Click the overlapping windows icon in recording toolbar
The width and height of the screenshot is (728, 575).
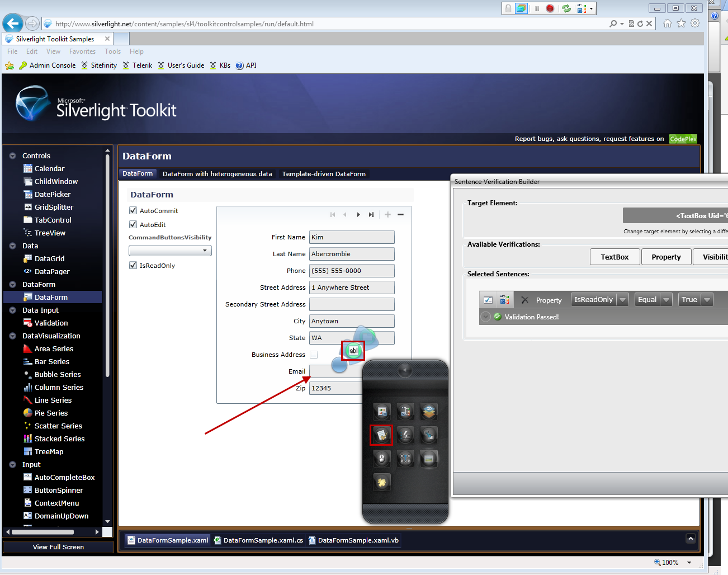click(521, 8)
